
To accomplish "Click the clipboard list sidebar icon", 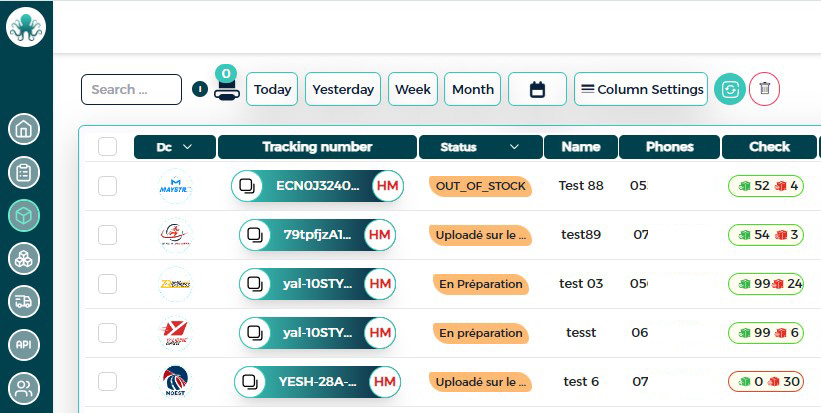I will 23,172.
